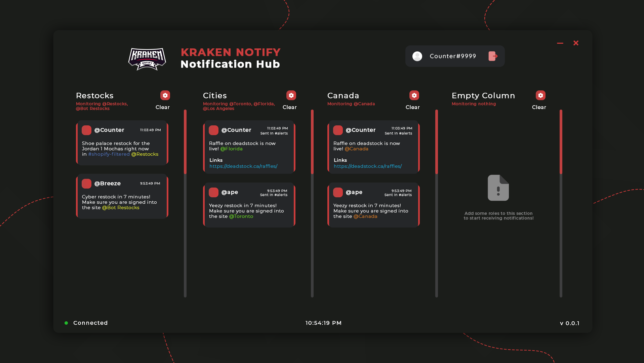Open settings for the Restocks column

click(165, 95)
